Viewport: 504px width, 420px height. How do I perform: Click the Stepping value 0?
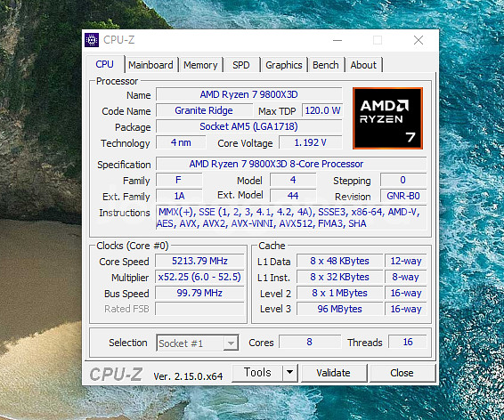tap(403, 180)
